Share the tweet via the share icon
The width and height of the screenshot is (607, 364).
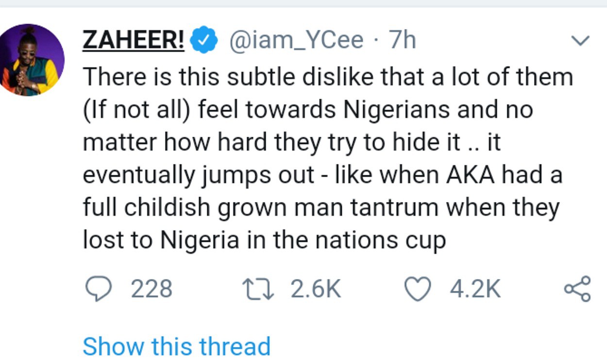(577, 289)
